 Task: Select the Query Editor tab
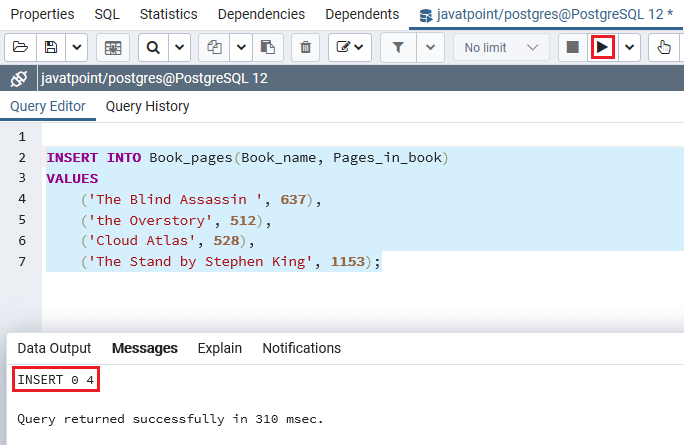click(x=48, y=106)
